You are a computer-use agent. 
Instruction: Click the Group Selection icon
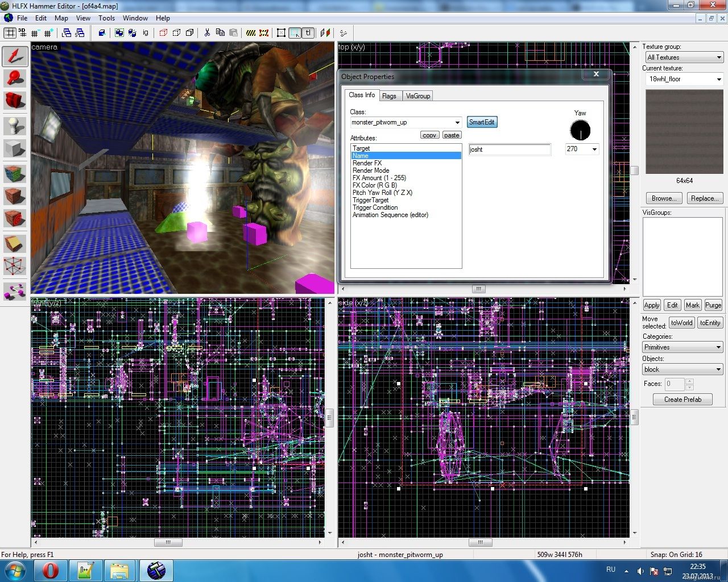119,33
